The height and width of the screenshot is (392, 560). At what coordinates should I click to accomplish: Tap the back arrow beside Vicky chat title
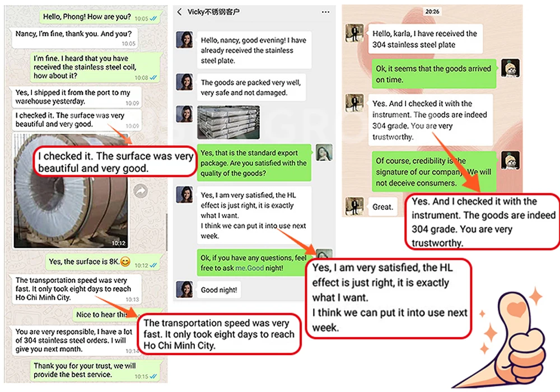click(180, 12)
